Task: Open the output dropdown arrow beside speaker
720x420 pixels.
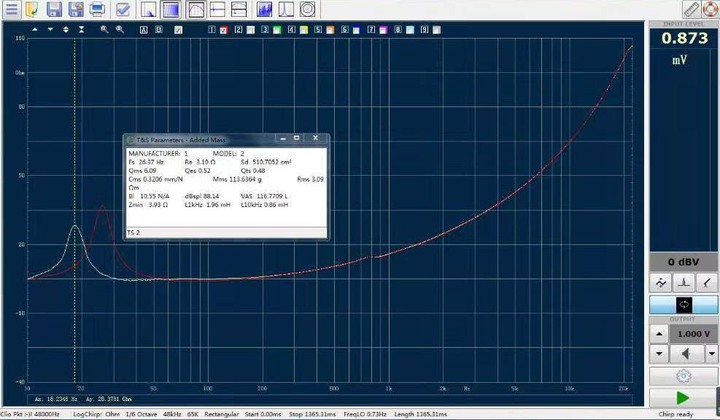Action: (x=712, y=354)
